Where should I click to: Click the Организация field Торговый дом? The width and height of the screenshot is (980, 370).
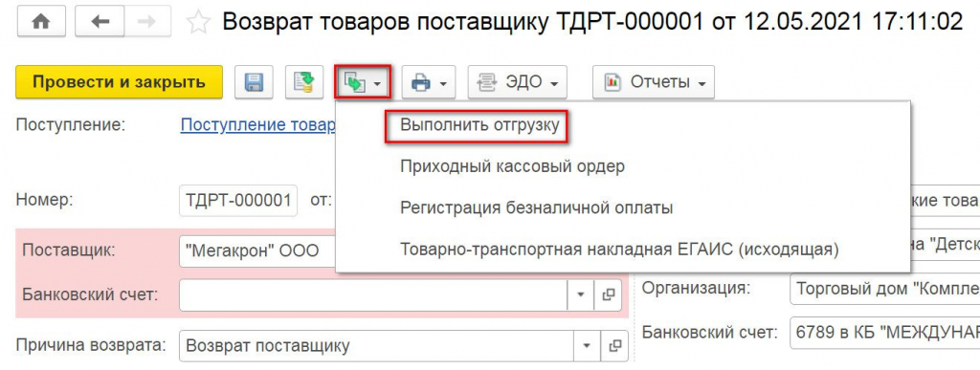(x=884, y=289)
